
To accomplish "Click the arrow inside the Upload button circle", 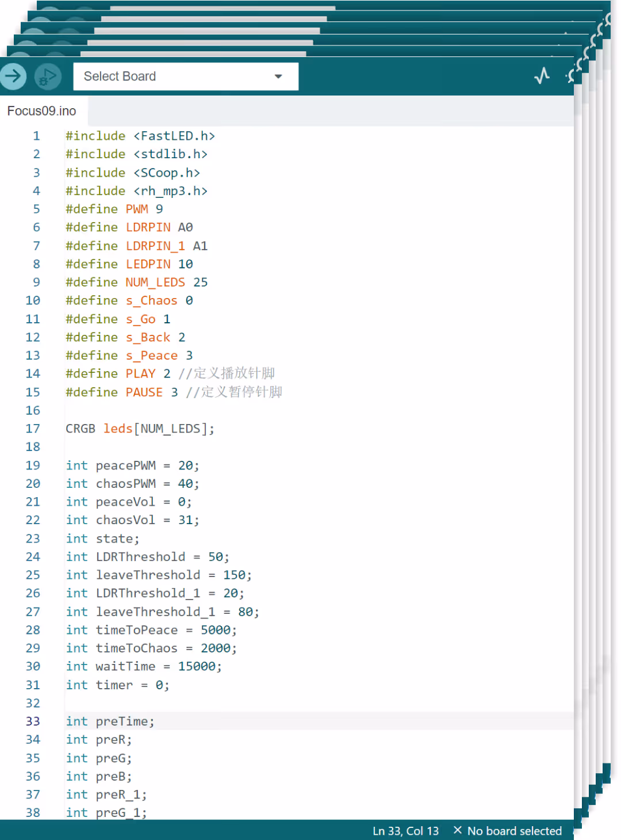I will [13, 75].
